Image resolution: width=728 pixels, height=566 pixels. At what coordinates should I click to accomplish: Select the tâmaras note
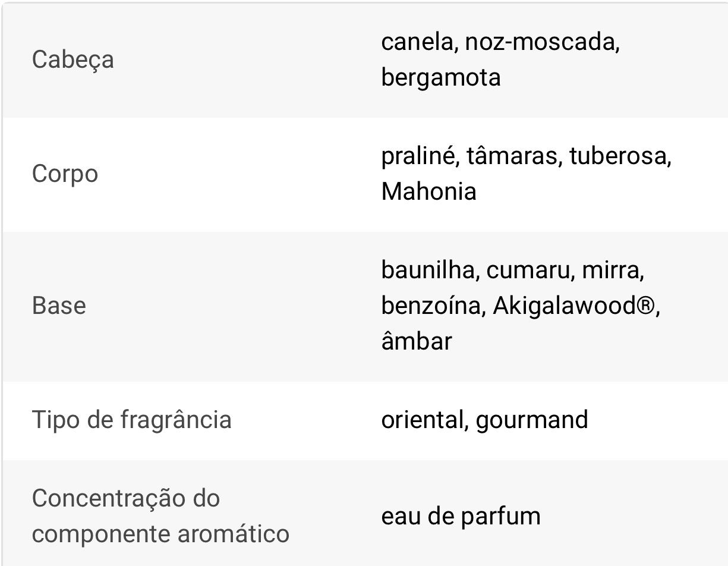coord(513,156)
